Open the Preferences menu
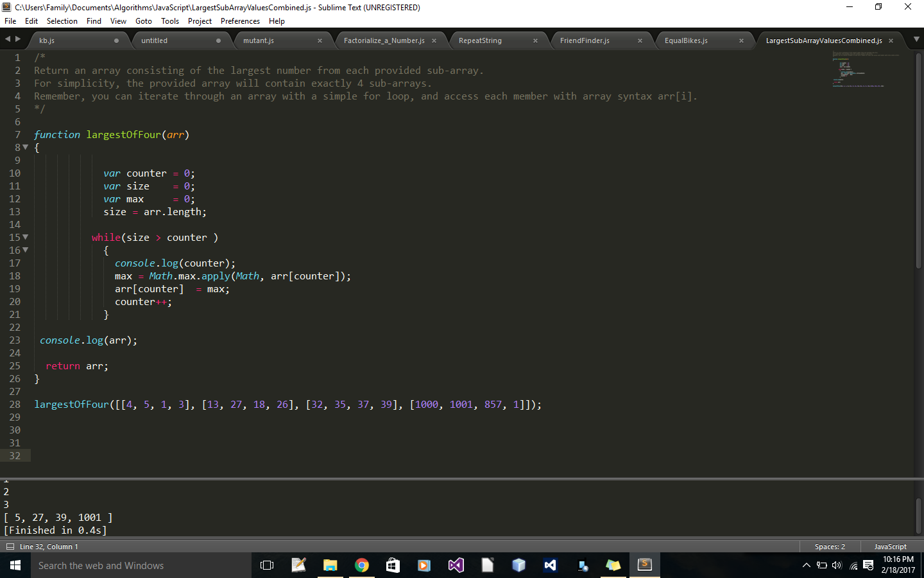The width and height of the screenshot is (924, 578). click(240, 21)
